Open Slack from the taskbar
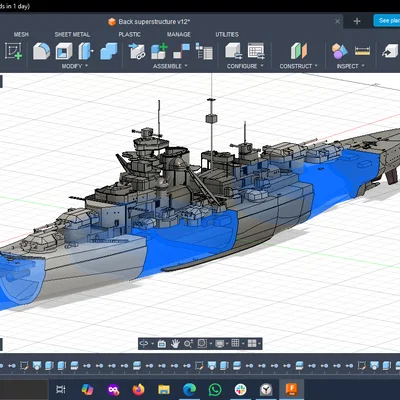 pyautogui.click(x=240, y=389)
